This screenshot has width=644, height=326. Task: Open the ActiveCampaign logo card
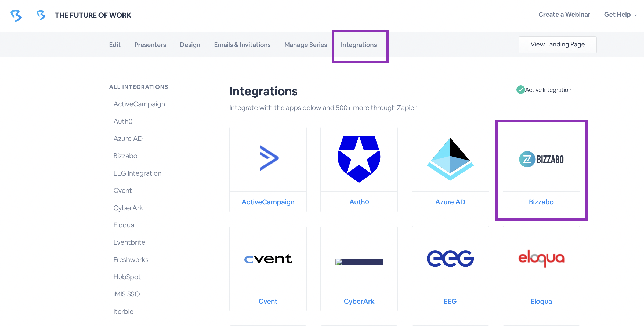[x=269, y=158]
